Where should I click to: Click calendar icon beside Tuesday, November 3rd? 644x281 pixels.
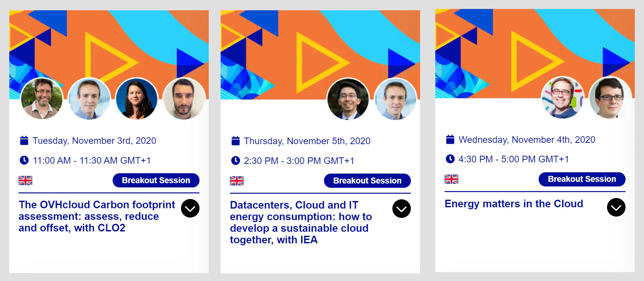[x=24, y=140]
